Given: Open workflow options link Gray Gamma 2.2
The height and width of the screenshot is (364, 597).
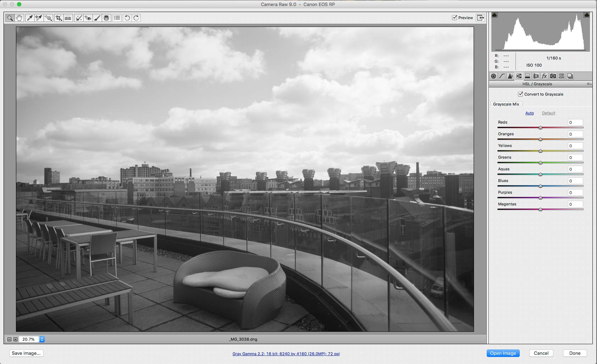Looking at the screenshot, I should click(286, 354).
